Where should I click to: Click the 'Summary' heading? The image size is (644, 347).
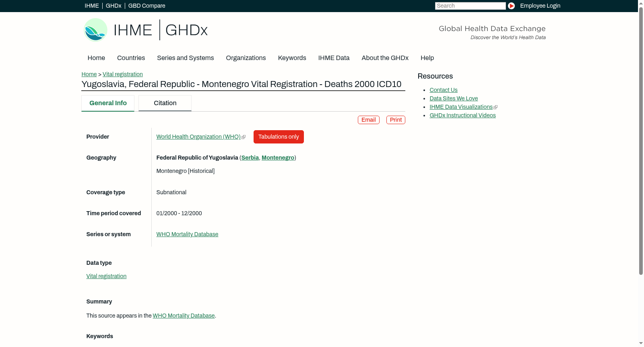tap(99, 301)
